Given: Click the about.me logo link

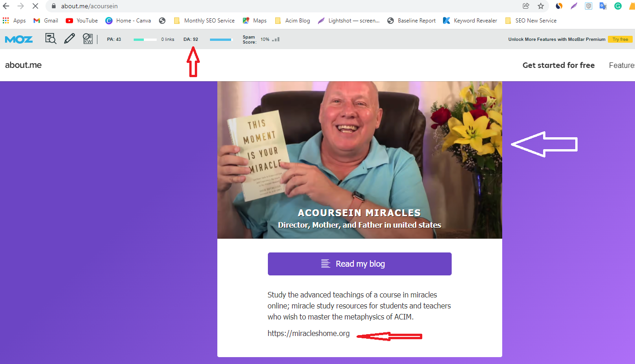Looking at the screenshot, I should point(23,65).
